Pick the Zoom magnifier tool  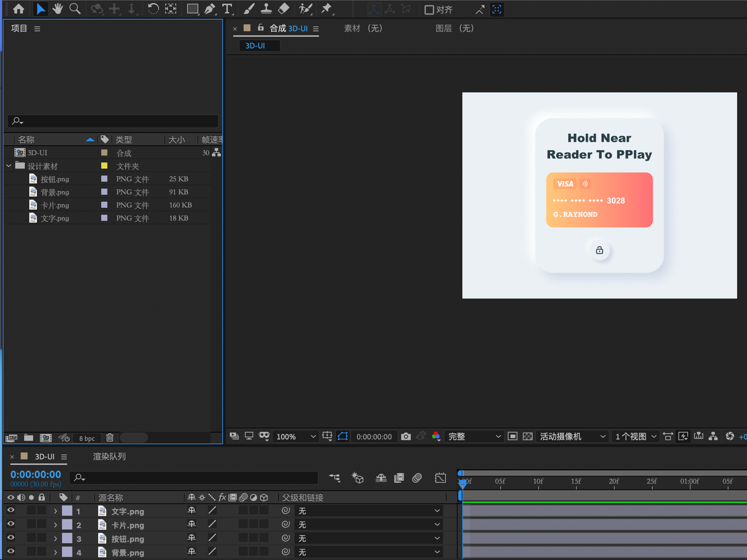75,9
